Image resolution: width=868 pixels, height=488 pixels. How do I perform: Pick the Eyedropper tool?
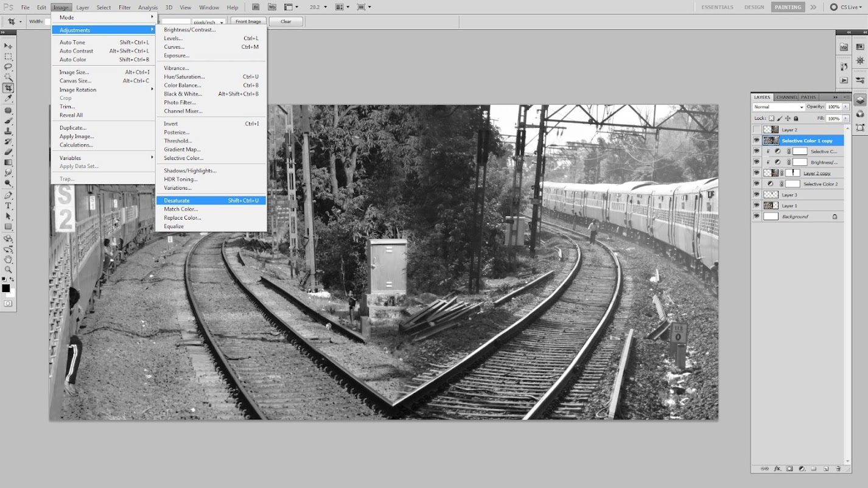point(8,99)
